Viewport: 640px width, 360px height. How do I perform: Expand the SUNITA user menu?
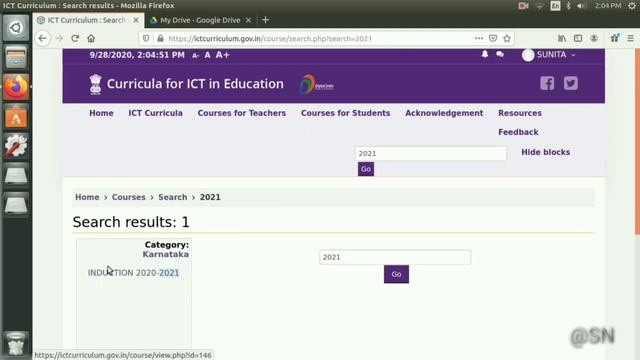pyautogui.click(x=549, y=55)
